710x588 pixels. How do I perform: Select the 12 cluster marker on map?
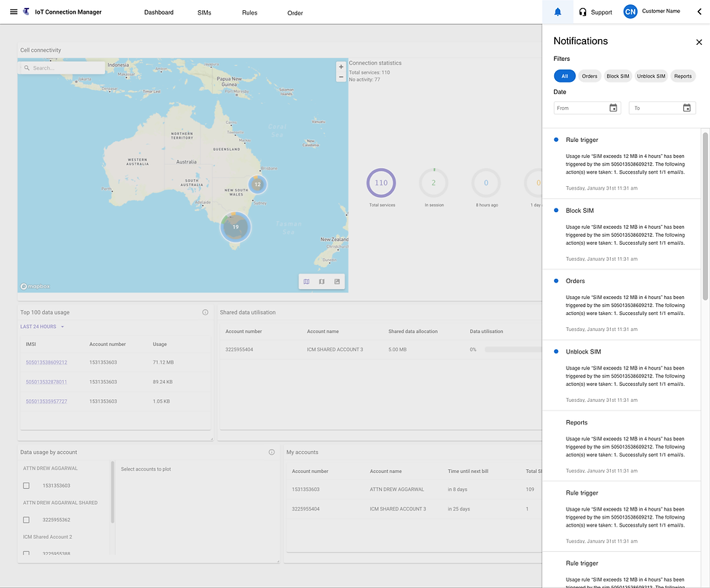[258, 184]
